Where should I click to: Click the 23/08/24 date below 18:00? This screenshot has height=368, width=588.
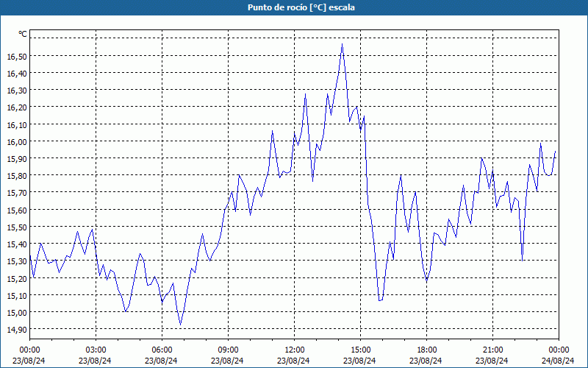(x=426, y=361)
